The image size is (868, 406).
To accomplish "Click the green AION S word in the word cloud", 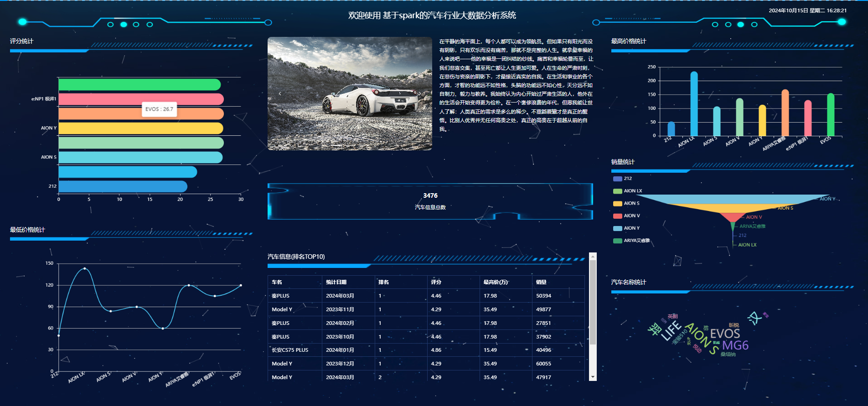I will pyautogui.click(x=703, y=338).
